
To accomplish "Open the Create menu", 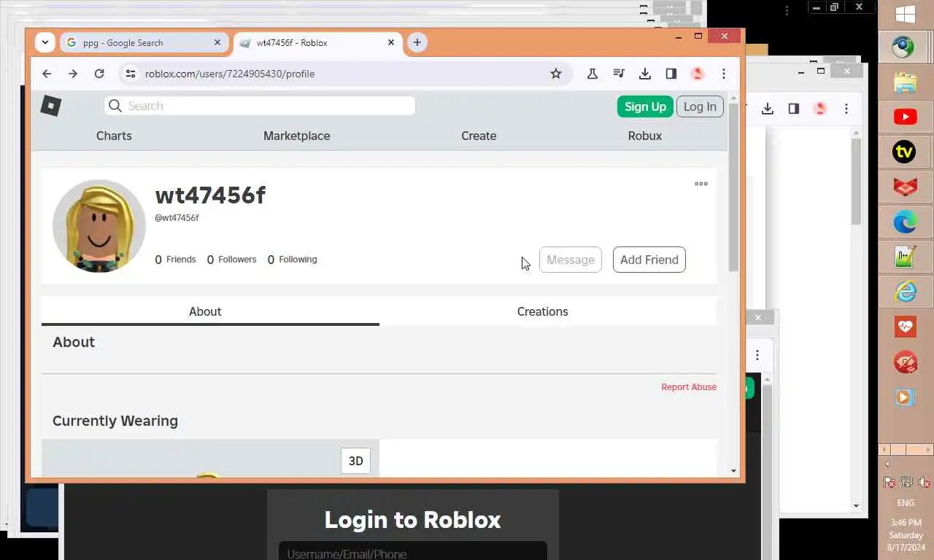I will coord(479,136).
